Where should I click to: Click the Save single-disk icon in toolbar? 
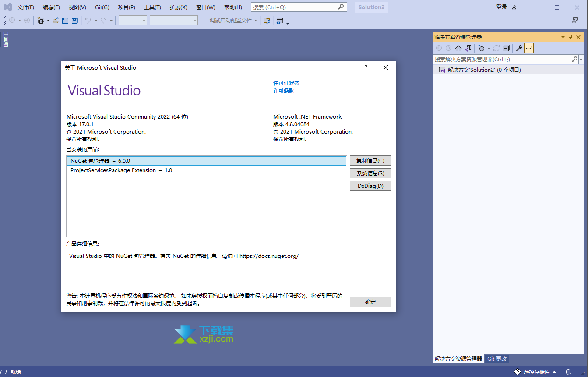pos(65,21)
